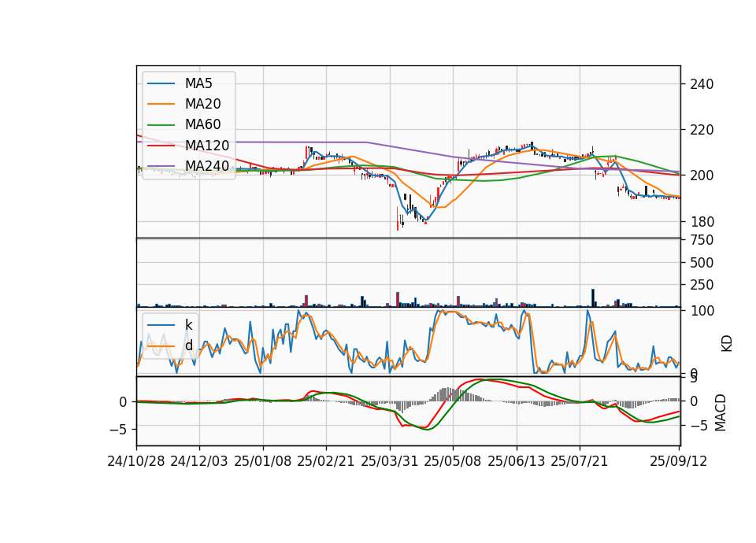The width and height of the screenshot is (756, 543).
Task: Click the green MA60 legend line swatch
Action: point(161,125)
